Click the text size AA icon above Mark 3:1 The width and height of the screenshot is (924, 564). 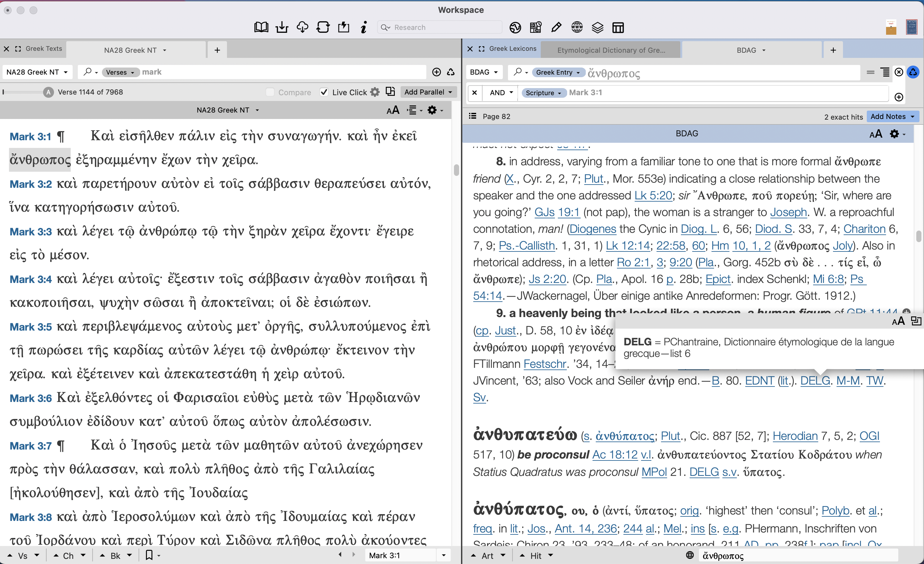393,110
